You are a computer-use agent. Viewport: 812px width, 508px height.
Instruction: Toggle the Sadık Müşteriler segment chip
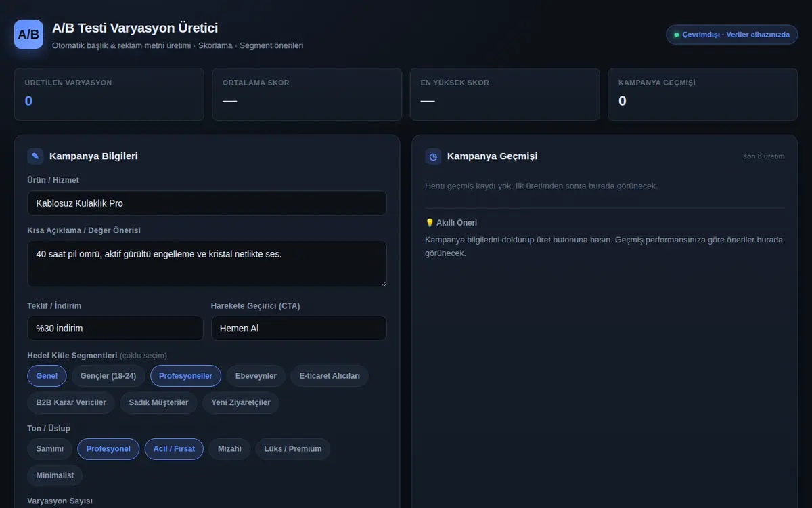[x=158, y=402]
